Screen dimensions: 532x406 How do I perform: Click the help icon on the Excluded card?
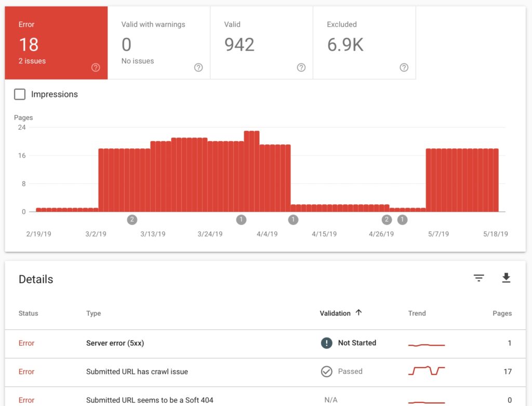click(404, 67)
